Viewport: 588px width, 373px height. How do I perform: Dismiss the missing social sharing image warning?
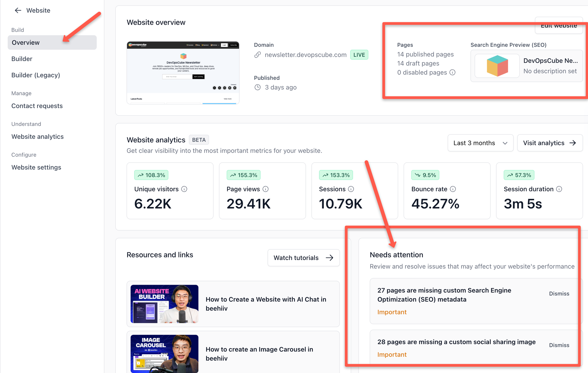(559, 345)
